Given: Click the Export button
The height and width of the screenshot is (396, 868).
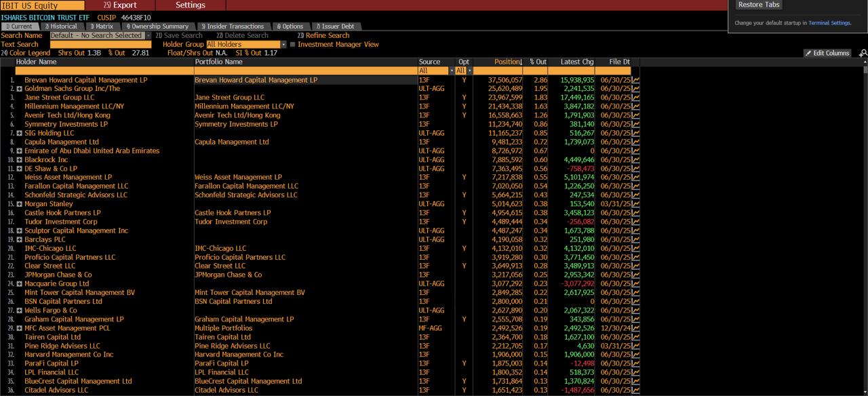Looking at the screenshot, I should click(x=120, y=5).
